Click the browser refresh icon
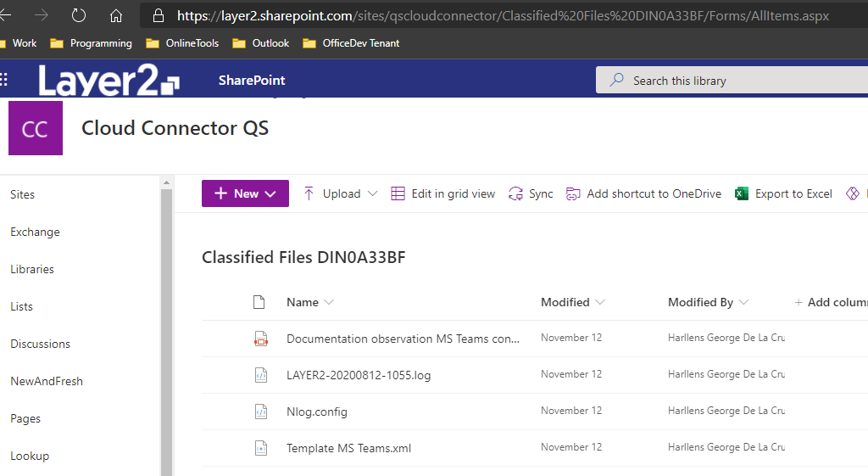Viewport: 868px width, 476px height. [x=79, y=15]
